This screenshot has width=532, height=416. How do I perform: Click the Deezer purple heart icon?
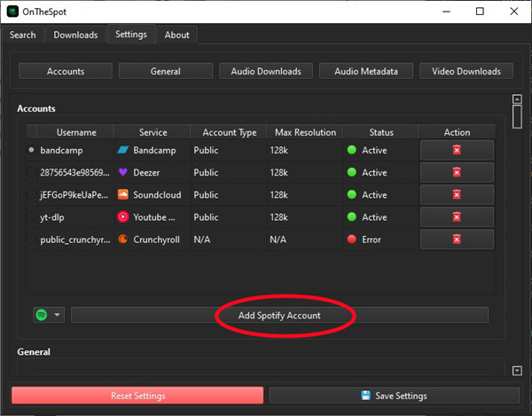tap(123, 172)
